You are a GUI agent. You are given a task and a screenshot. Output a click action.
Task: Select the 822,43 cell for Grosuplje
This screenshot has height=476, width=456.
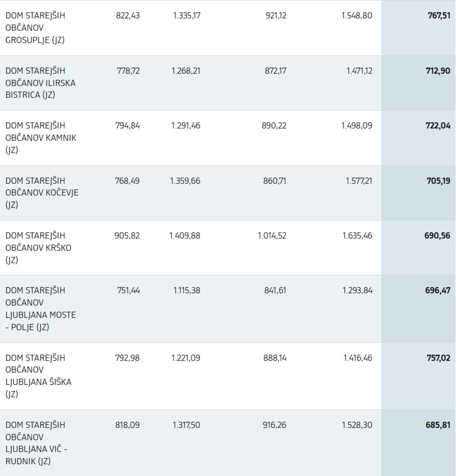(x=128, y=16)
